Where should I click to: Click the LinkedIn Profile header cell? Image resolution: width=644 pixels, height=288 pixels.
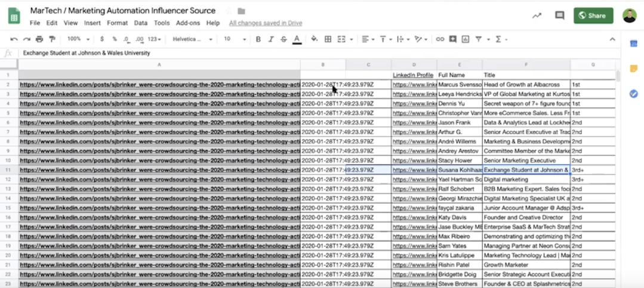414,75
